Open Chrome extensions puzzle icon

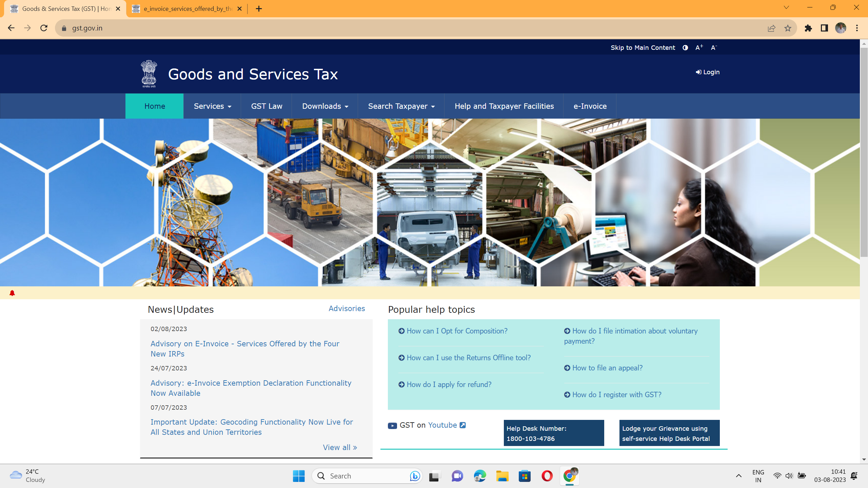pos(808,28)
